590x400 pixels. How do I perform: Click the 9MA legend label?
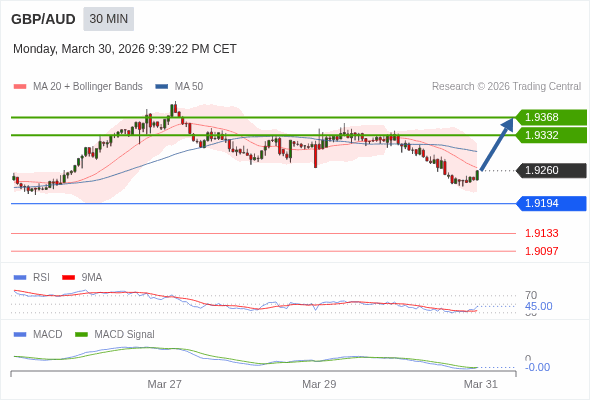click(92, 278)
